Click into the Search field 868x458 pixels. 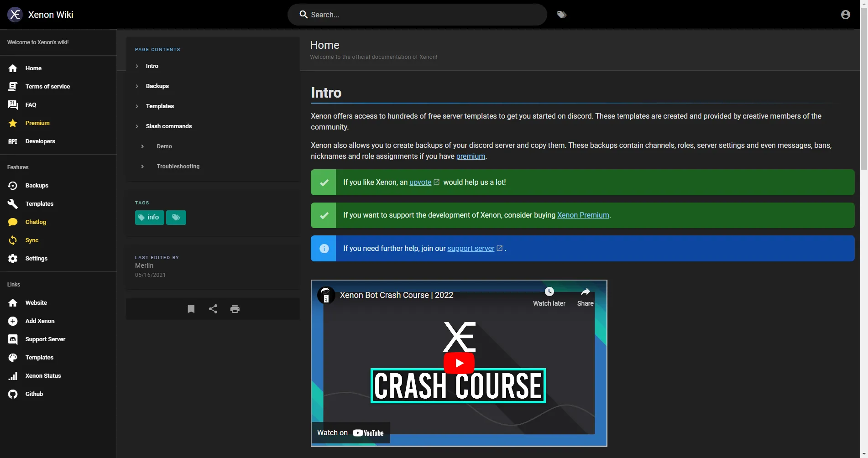coord(417,15)
